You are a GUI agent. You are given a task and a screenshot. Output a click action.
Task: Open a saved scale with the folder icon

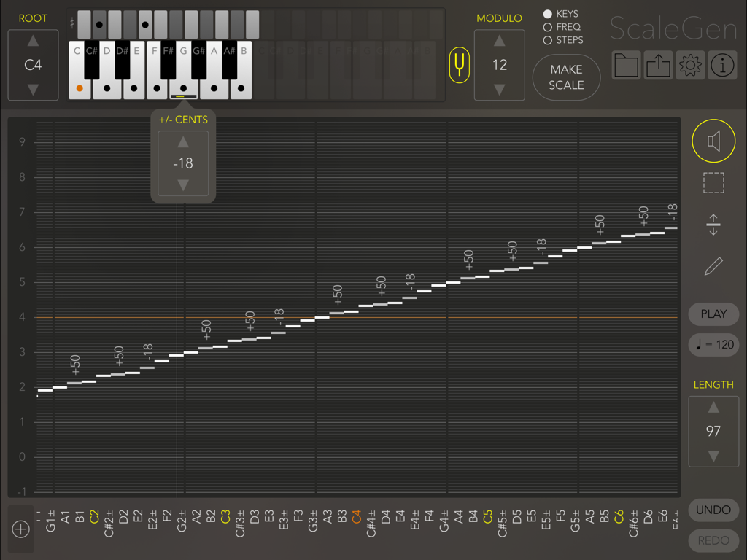point(626,65)
